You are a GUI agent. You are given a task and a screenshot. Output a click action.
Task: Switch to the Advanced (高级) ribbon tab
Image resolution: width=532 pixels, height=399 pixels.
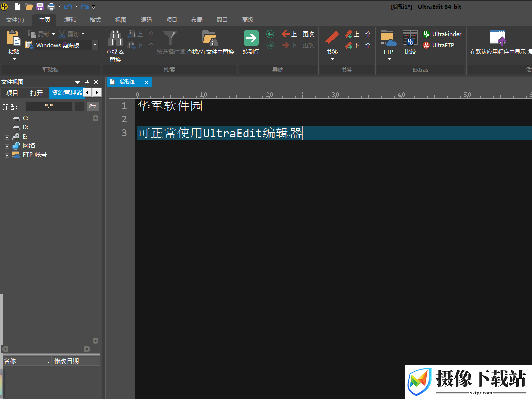(x=247, y=20)
